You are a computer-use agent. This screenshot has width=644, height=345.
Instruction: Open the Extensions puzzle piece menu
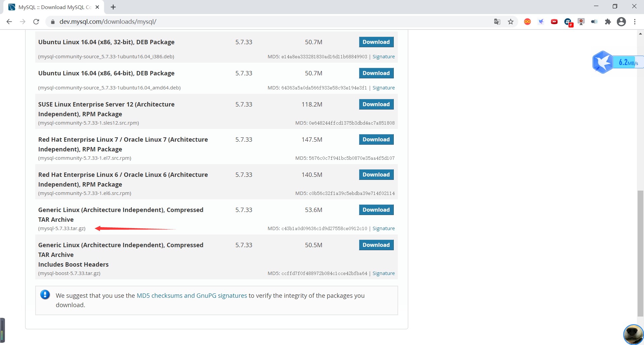(608, 22)
